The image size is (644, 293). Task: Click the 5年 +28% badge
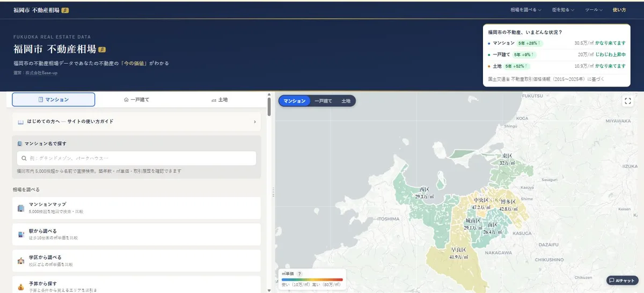530,42
